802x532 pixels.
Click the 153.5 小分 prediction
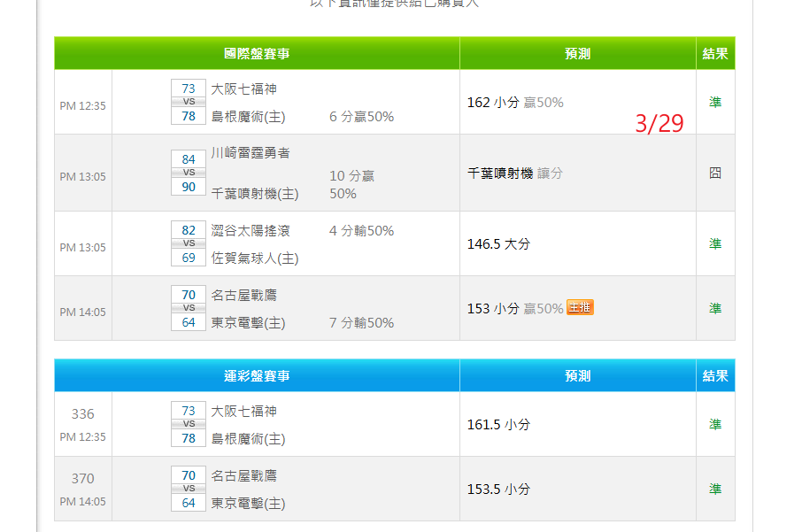click(x=498, y=489)
